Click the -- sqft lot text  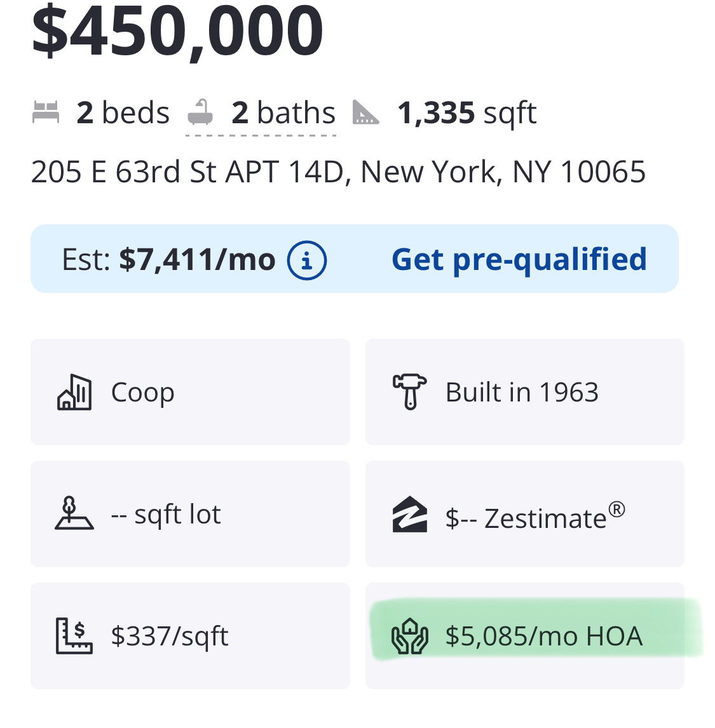tap(166, 515)
